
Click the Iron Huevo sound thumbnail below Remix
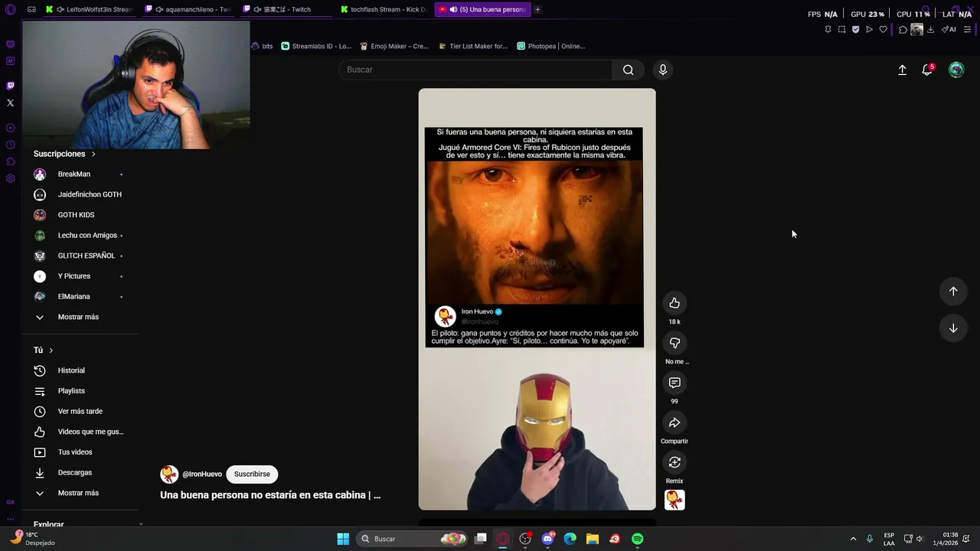675,500
